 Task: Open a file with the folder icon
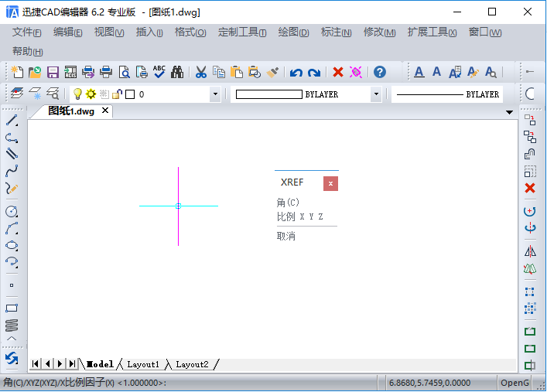[x=35, y=72]
